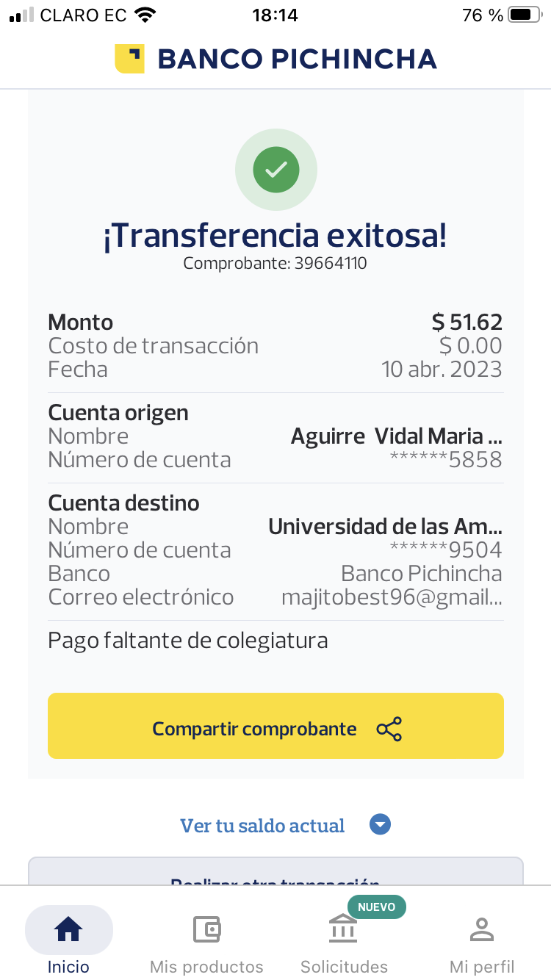This screenshot has height=980, width=551.
Task: Tap the truncated destination name Universidad de las Am...
Action: point(385,527)
